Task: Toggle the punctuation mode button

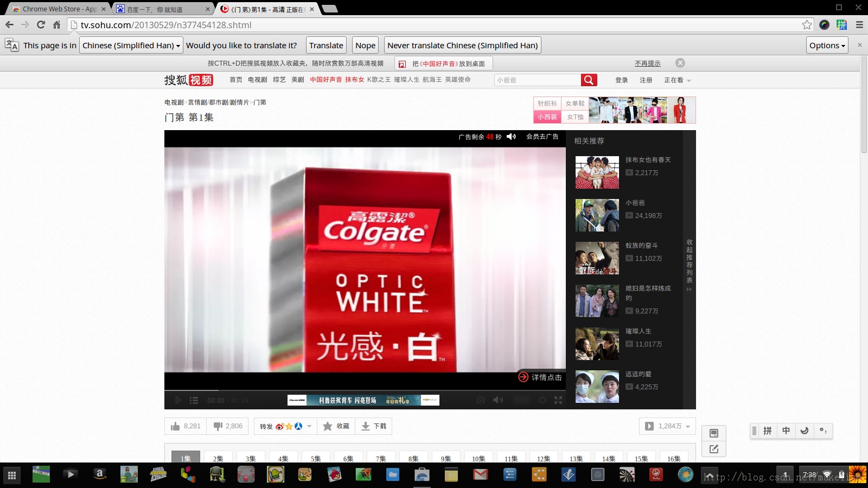Action: point(823,431)
